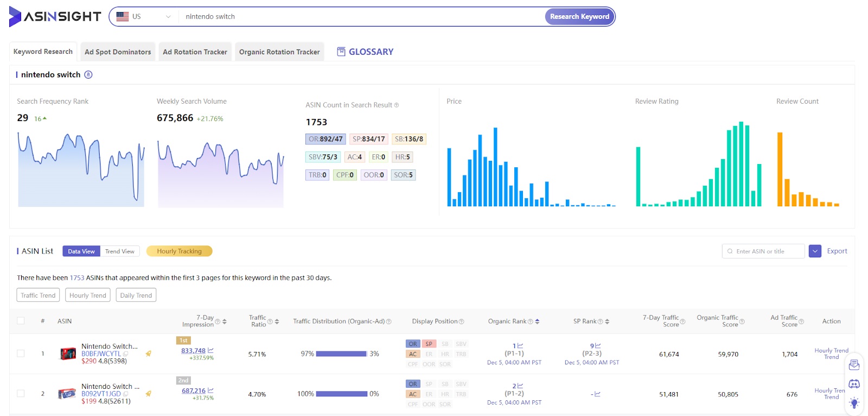The height and width of the screenshot is (416, 868).
Task: Click help icon next to Display Position
Action: click(x=461, y=322)
